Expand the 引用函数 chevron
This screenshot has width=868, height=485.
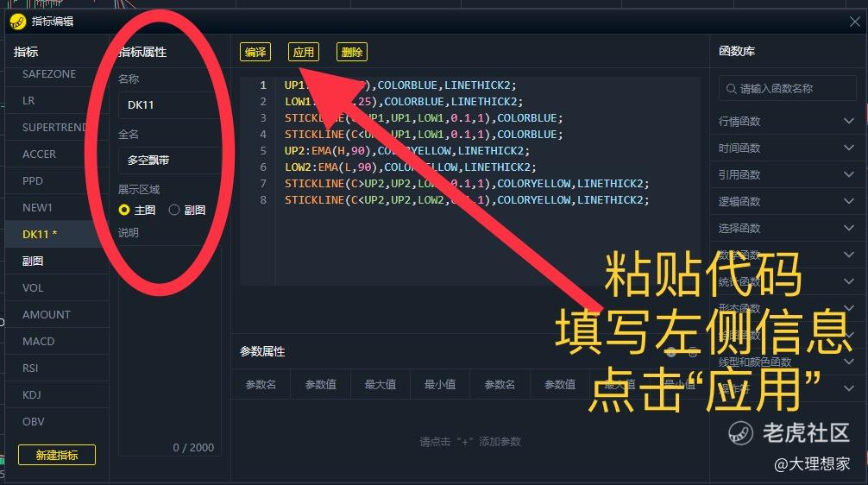(849, 174)
